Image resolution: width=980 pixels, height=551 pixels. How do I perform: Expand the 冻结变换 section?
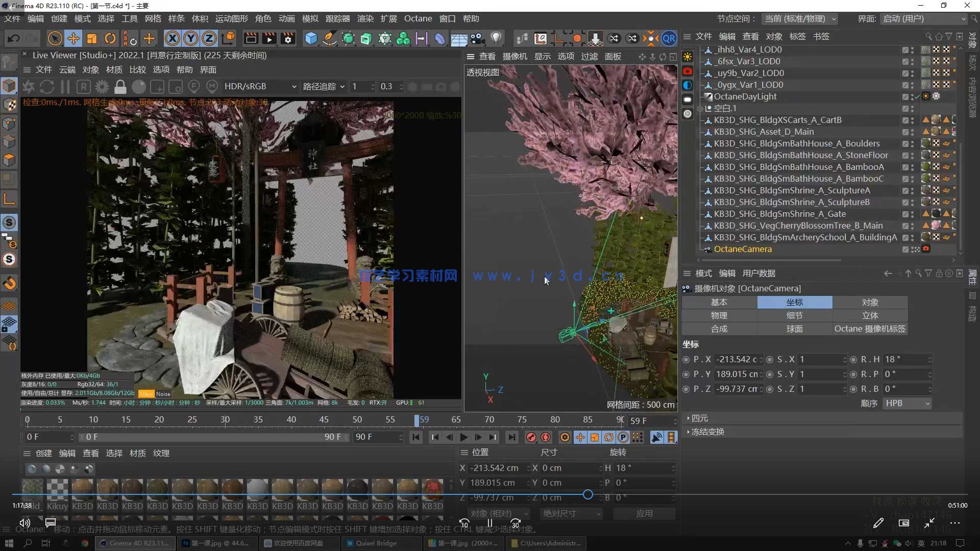pyautogui.click(x=707, y=432)
